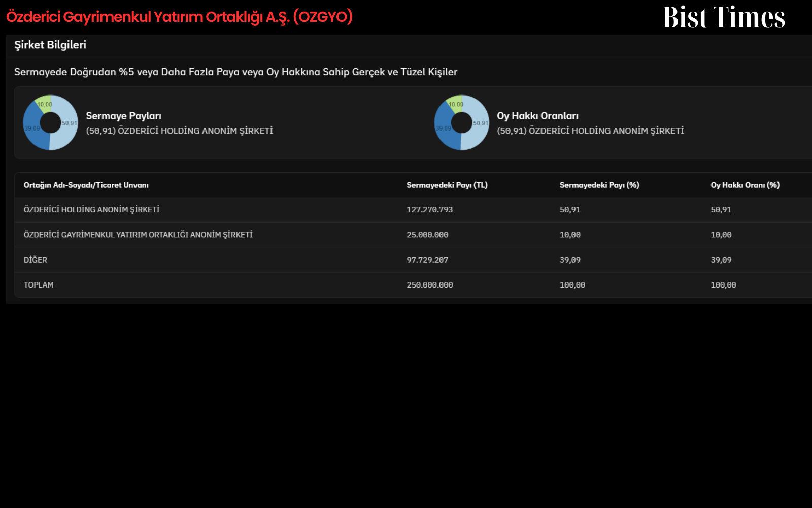Select the ÖZDERİCİ HOLDİNG ANONİM ŞİRKETİ table row name
Image resolution: width=812 pixels, height=508 pixels.
pos(92,210)
